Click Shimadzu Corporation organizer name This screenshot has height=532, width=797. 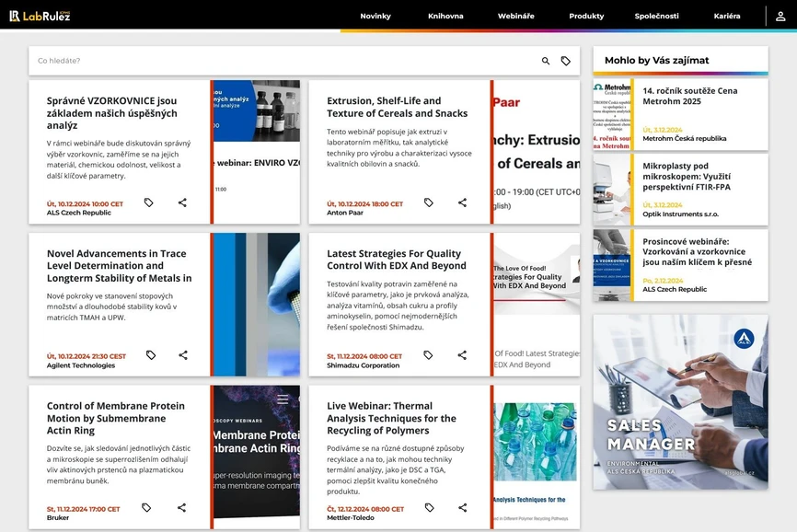coord(363,365)
